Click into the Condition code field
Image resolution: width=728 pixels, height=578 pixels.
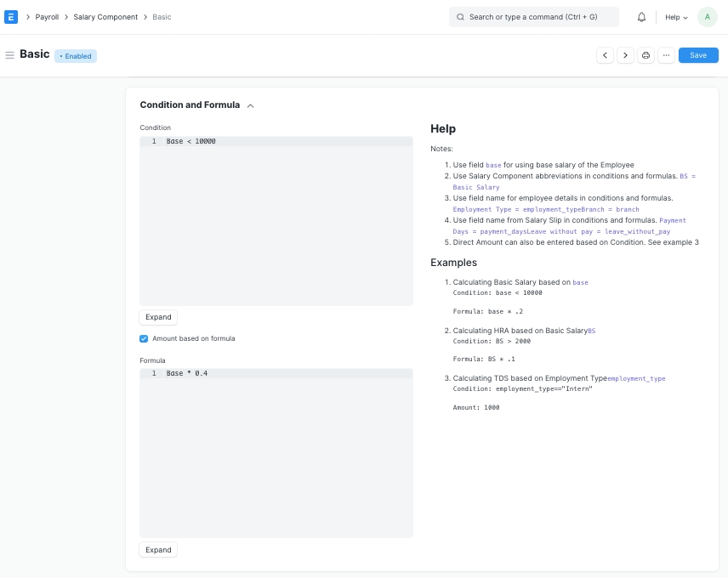pos(276,221)
